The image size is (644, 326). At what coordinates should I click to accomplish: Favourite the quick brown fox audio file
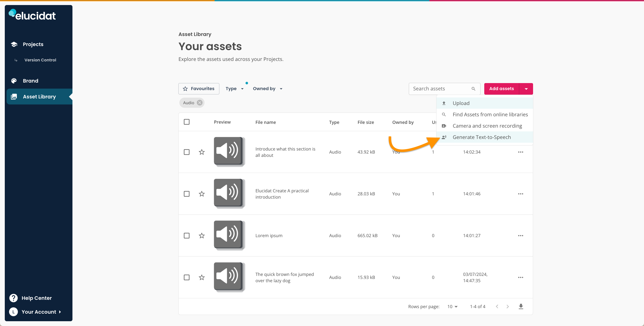pyautogui.click(x=202, y=277)
